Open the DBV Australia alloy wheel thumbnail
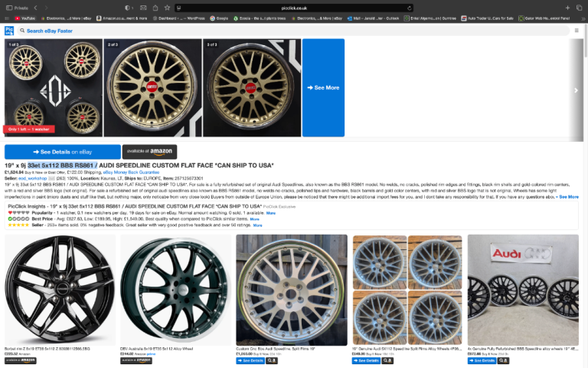Image resolution: width=588 pixels, height=368 pixels. tap(175, 290)
